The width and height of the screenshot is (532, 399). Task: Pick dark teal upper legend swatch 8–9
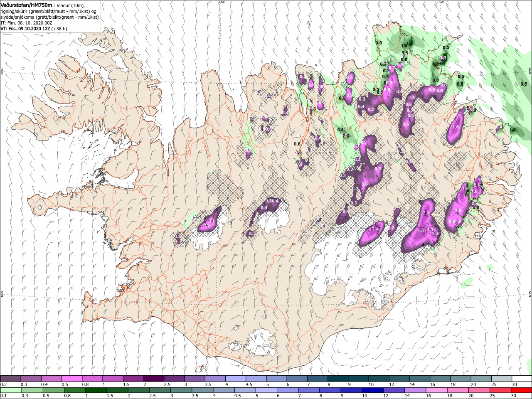337,379
